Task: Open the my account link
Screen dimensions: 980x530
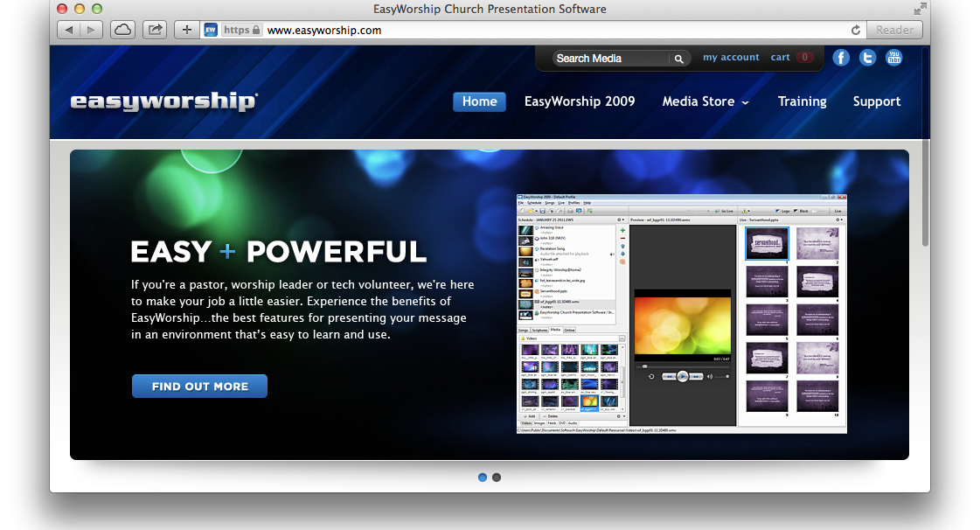Action: [x=731, y=58]
